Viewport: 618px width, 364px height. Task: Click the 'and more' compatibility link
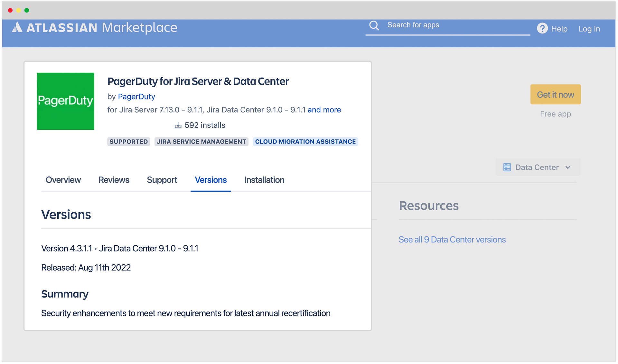(x=324, y=110)
